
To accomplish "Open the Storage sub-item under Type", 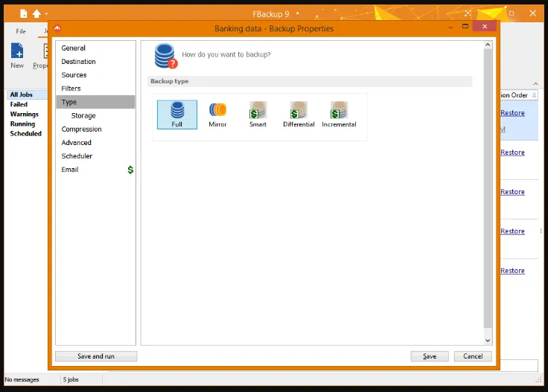I will [x=83, y=115].
